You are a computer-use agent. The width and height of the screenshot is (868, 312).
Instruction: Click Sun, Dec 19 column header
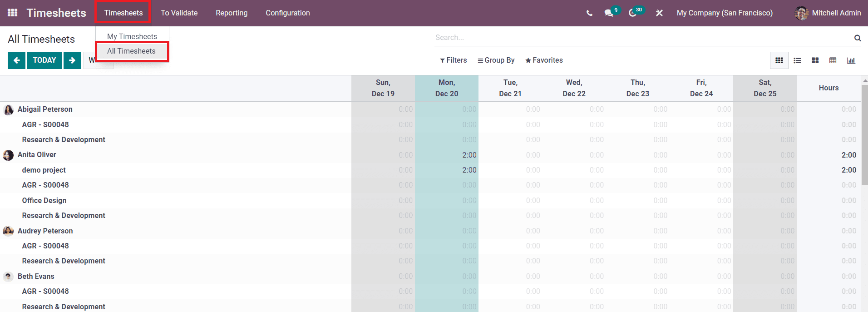[383, 88]
